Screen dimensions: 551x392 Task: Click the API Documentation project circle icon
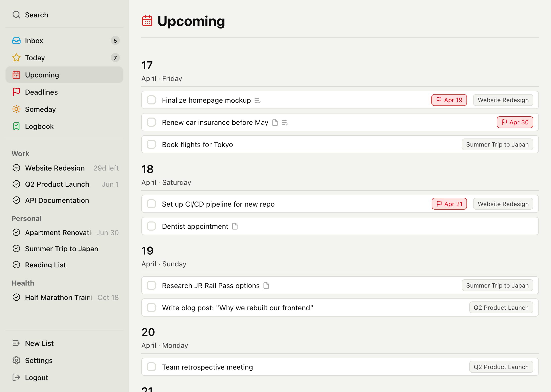pos(16,200)
